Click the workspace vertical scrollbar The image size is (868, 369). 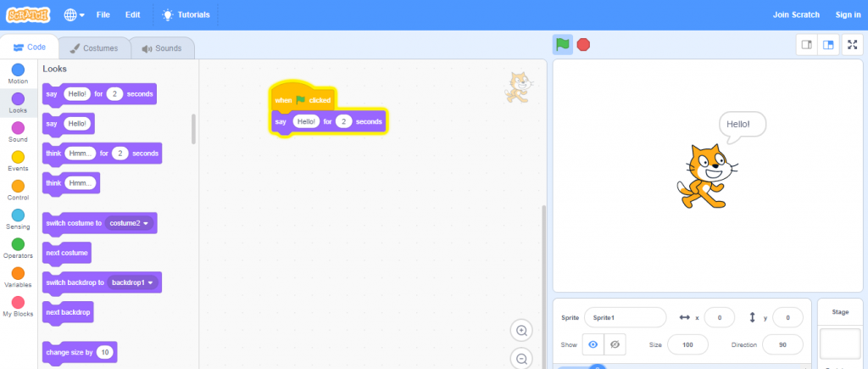(x=543, y=285)
